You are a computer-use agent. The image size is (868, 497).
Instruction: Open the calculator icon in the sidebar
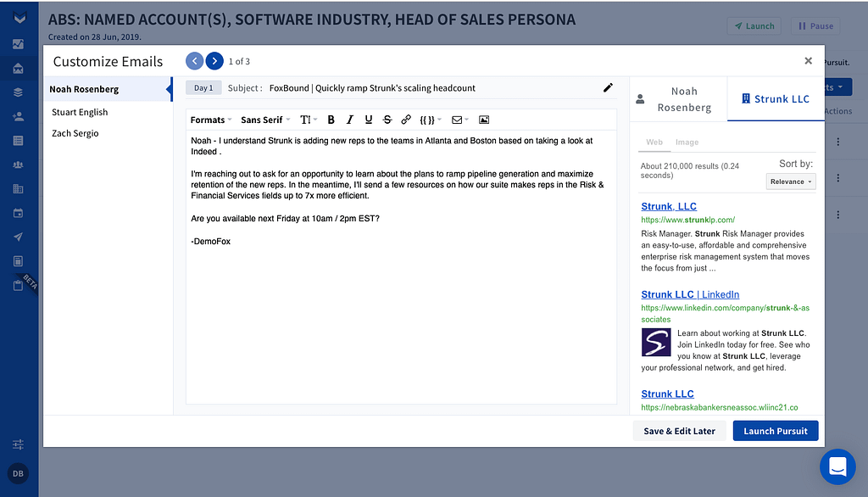coord(19,261)
